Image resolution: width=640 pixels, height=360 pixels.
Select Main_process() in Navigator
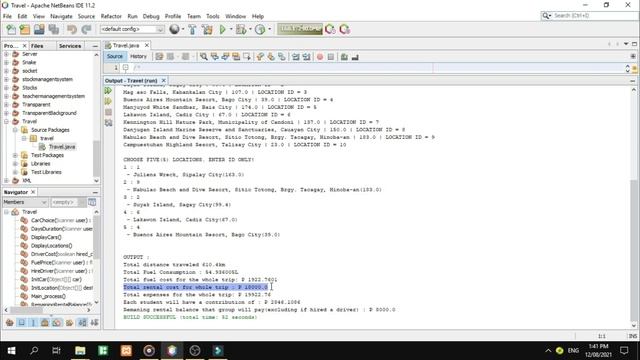pyautogui.click(x=48, y=296)
